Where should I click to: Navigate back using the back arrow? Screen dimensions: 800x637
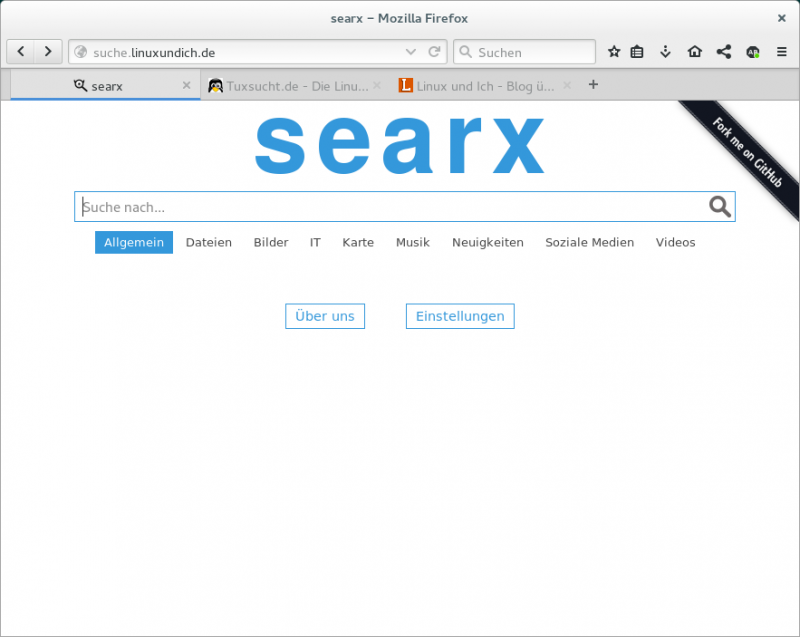click(20, 51)
